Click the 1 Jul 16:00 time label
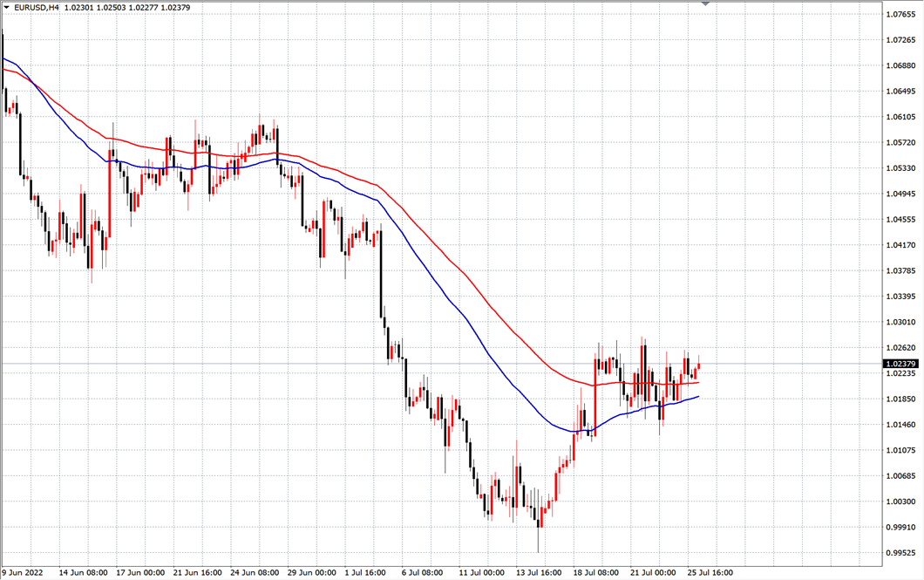This screenshot has width=924, height=580. (366, 573)
